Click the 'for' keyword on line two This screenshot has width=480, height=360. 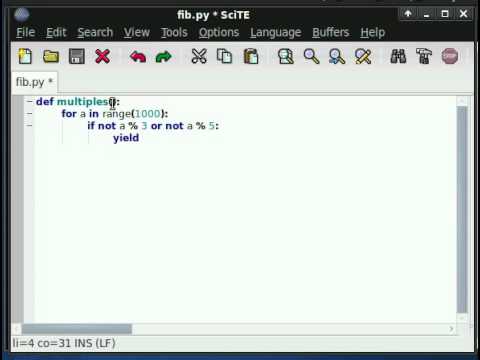point(69,114)
